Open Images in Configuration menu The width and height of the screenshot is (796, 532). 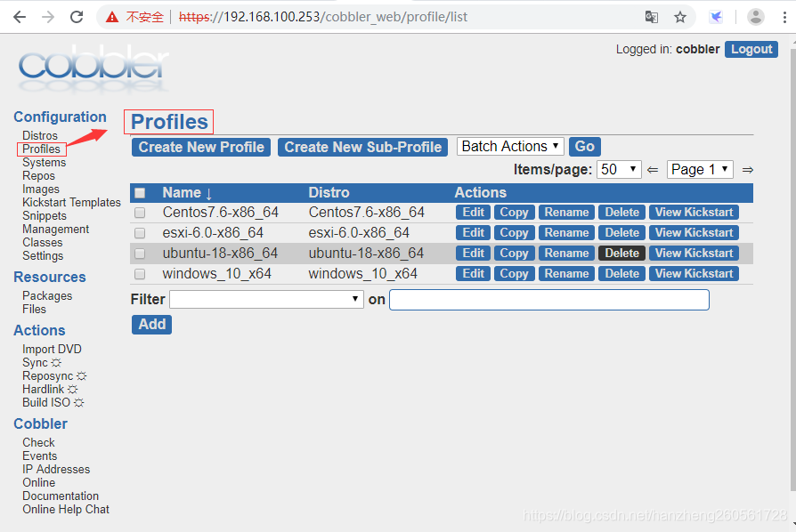point(41,189)
